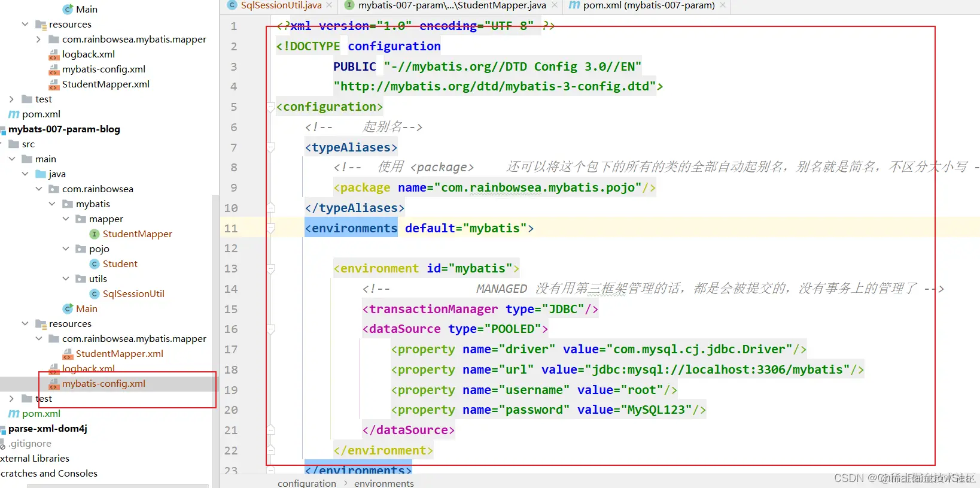Select the upper logback.xml file

[89, 54]
